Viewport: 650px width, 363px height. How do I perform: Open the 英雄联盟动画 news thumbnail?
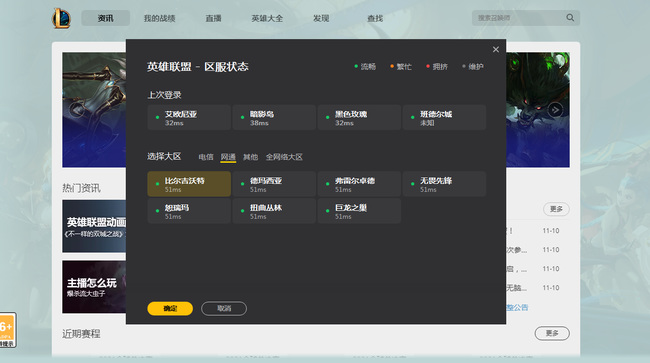pyautogui.click(x=94, y=226)
